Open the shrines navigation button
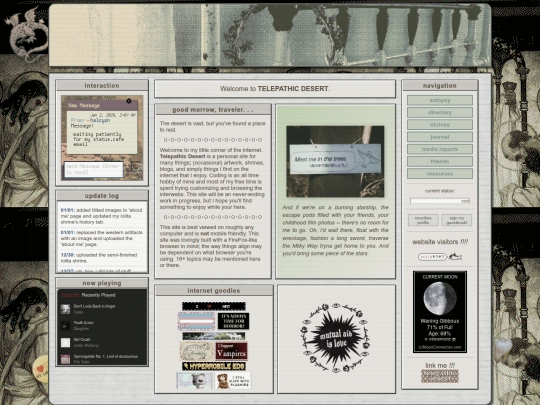The height and width of the screenshot is (405, 540). [440, 125]
